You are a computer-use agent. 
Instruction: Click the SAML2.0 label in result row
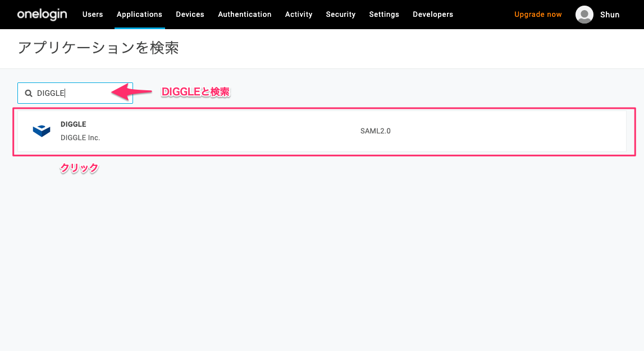tap(375, 131)
